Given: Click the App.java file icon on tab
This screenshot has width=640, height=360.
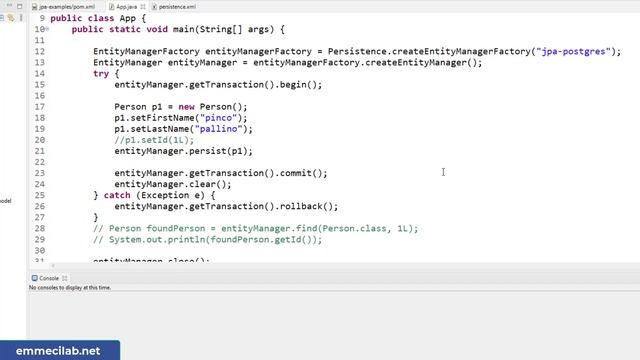Looking at the screenshot, I should 112,7.
